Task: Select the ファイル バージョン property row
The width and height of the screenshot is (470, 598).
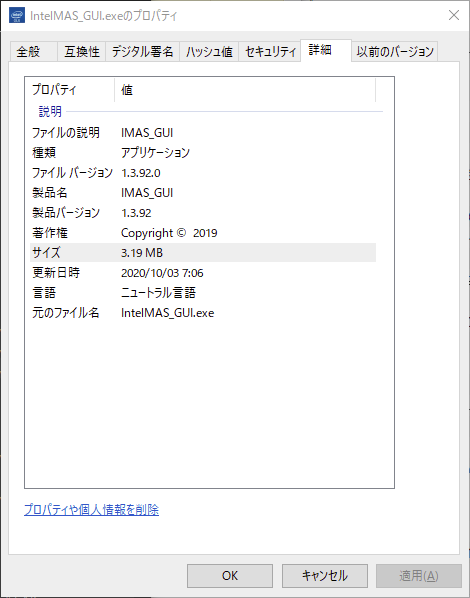Action: click(x=203, y=173)
